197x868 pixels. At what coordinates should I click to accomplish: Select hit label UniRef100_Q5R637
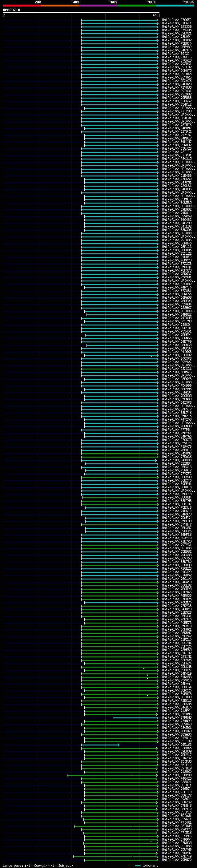click(176, 274)
